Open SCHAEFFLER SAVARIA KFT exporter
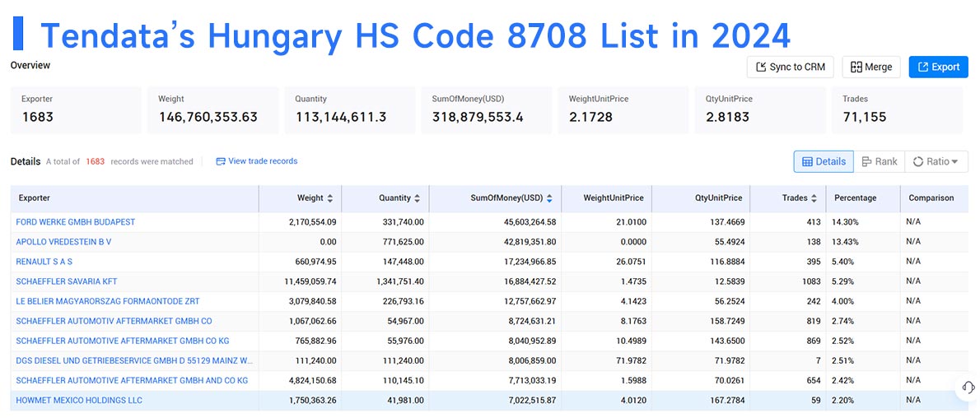The image size is (980, 418). (x=67, y=281)
